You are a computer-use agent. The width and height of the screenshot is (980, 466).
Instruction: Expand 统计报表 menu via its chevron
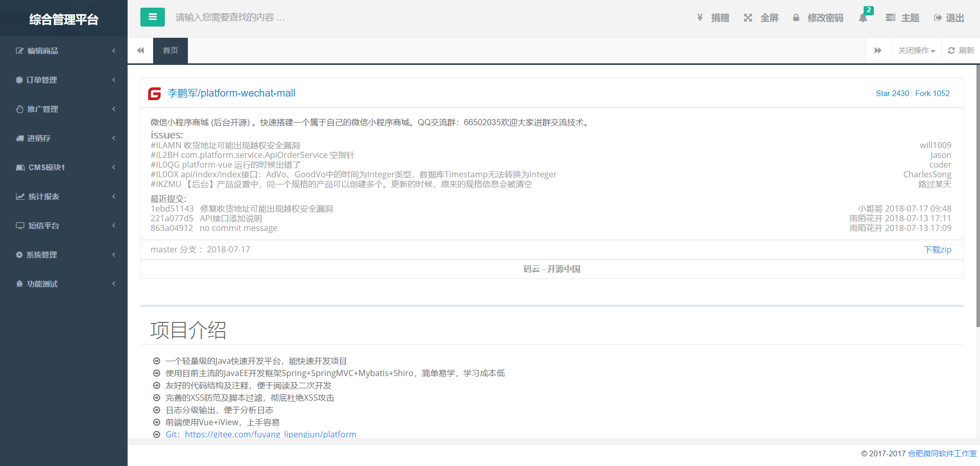pyautogui.click(x=114, y=196)
